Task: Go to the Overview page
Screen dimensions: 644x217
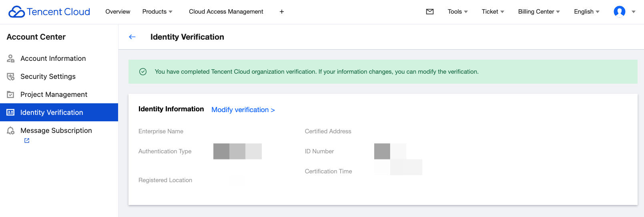Action: pos(118,12)
